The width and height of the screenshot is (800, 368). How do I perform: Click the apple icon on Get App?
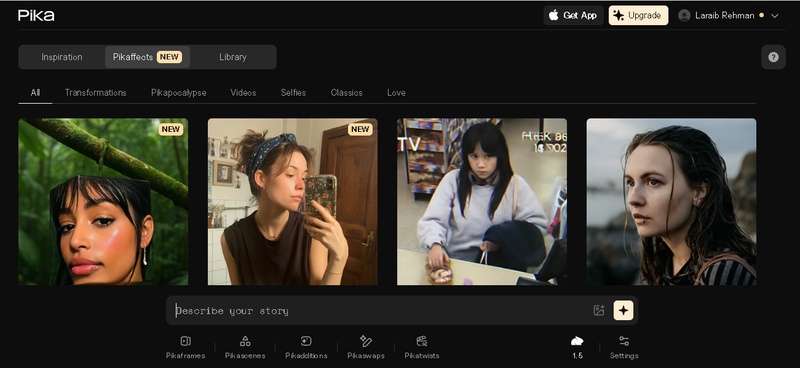pos(554,15)
